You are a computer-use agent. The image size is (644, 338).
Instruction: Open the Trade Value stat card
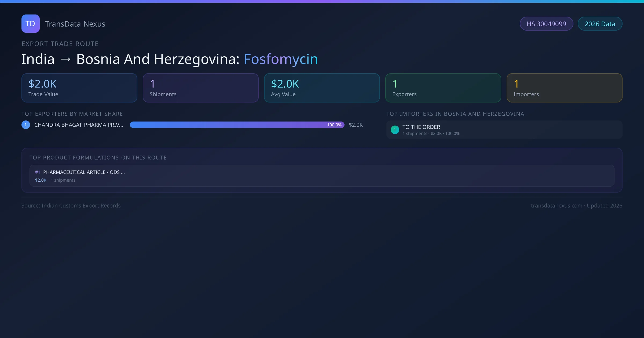pyautogui.click(x=79, y=88)
